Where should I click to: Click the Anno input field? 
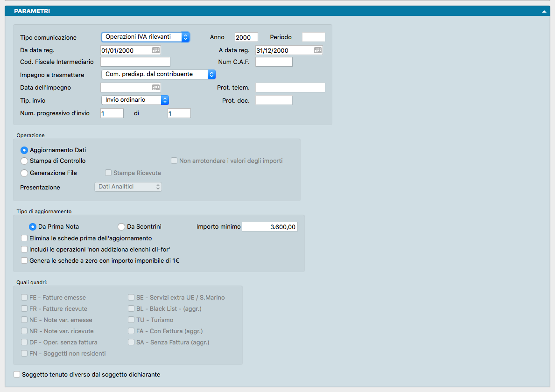click(x=246, y=37)
